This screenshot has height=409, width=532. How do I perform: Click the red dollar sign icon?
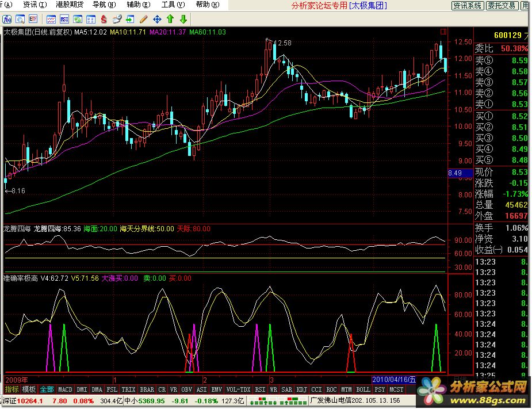pos(104,20)
